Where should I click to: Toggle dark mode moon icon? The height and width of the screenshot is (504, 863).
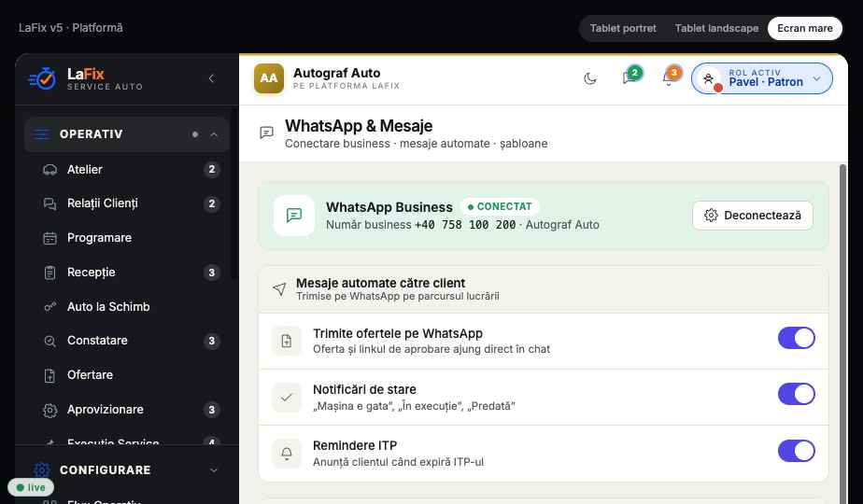[590, 78]
